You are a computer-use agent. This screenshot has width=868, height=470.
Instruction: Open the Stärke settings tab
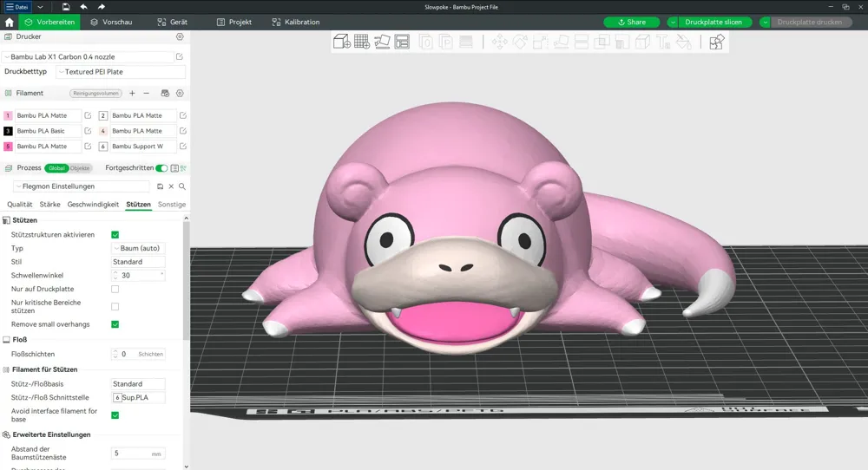coord(49,205)
